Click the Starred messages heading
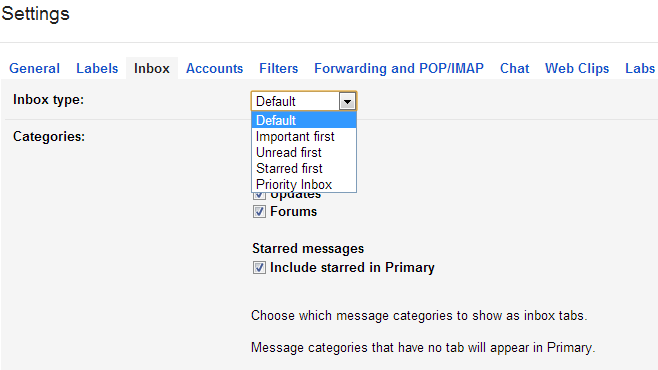658x370 pixels. point(308,248)
